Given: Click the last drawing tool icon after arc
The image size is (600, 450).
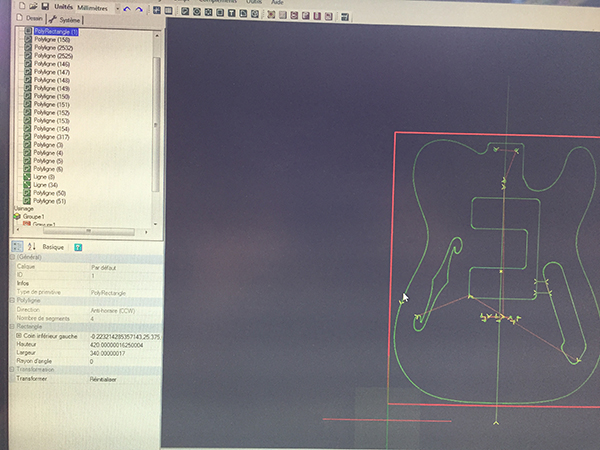Looking at the screenshot, I should tap(255, 14).
